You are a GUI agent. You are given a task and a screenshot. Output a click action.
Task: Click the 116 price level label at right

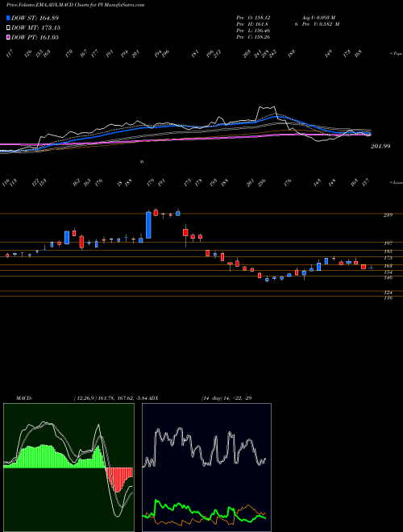click(388, 298)
